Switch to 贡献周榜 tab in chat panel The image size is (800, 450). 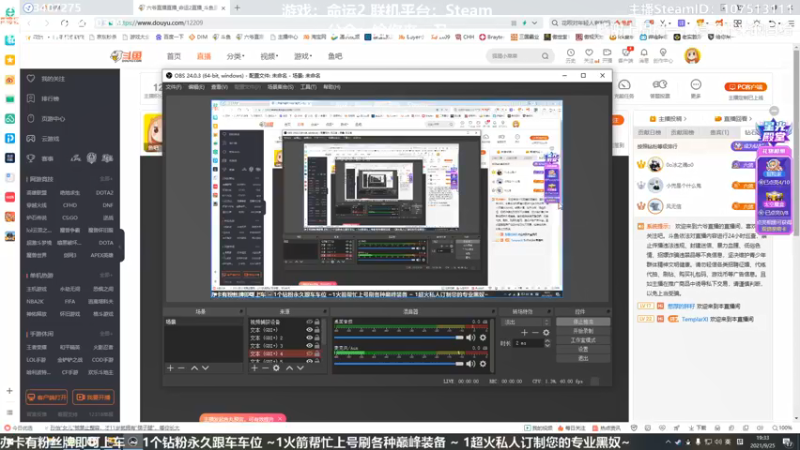[x=682, y=132]
